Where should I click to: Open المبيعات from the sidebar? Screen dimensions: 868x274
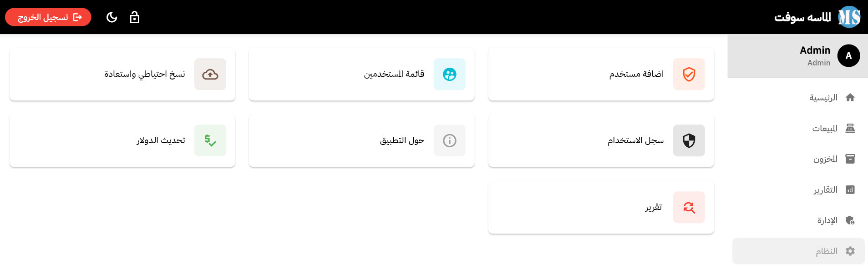tap(824, 128)
